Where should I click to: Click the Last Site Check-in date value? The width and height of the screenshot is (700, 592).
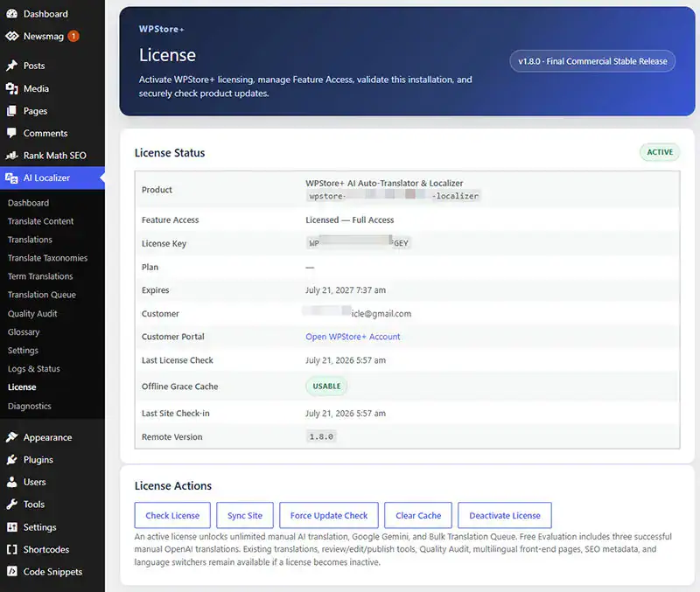tap(346, 414)
